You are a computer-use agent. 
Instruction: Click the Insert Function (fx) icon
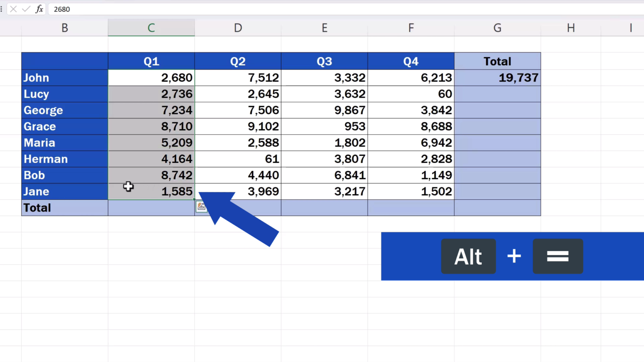[x=39, y=9]
